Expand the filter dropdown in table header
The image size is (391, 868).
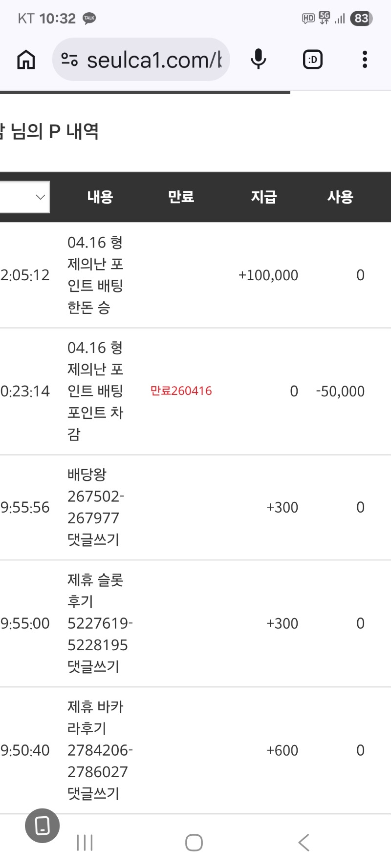point(24,197)
